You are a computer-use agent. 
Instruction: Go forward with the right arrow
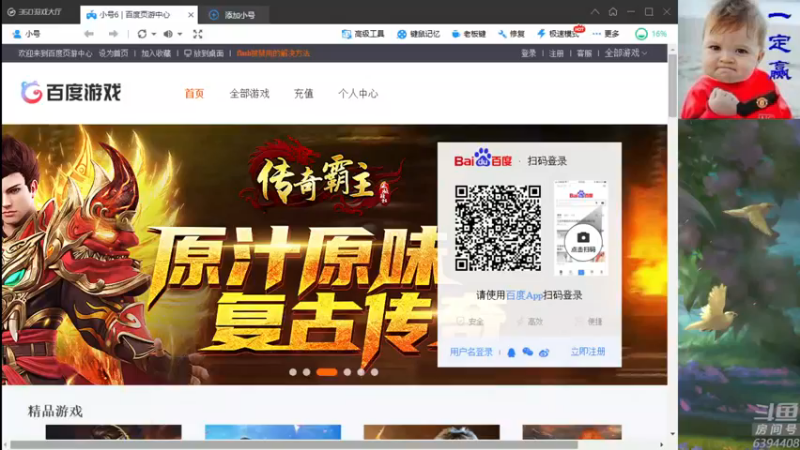(x=113, y=34)
